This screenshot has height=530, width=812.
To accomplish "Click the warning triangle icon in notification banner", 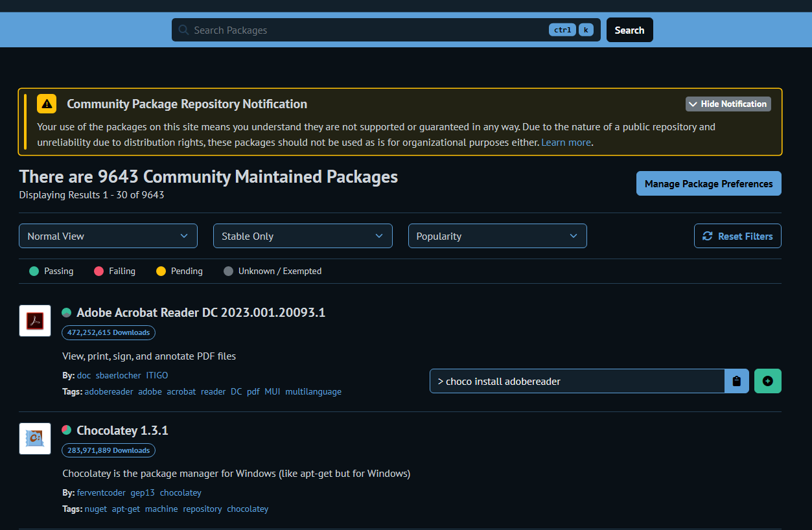I will 45,104.
